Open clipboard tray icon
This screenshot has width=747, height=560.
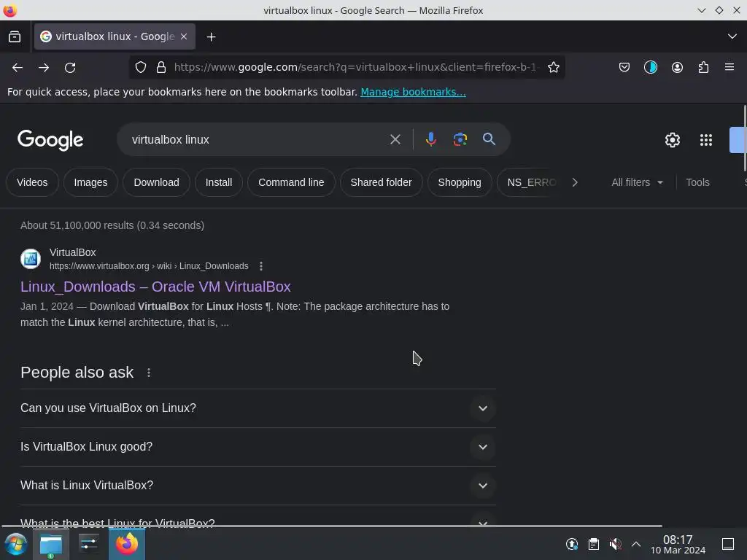pos(594,544)
